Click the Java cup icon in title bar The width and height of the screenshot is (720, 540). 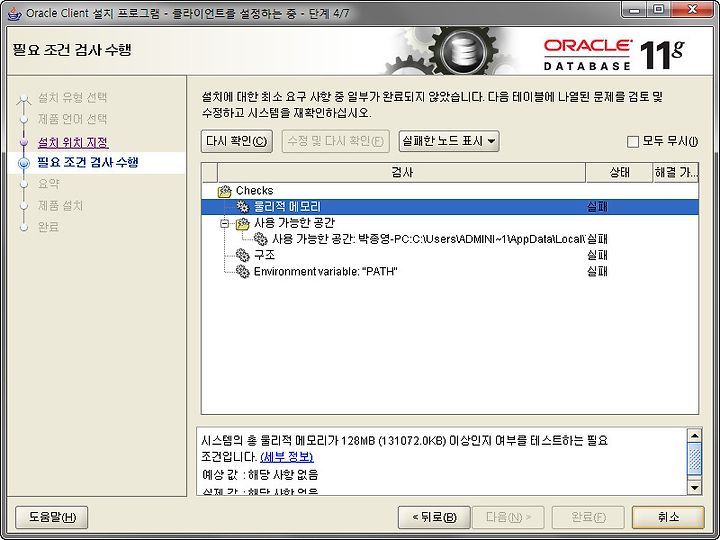[x=15, y=13]
